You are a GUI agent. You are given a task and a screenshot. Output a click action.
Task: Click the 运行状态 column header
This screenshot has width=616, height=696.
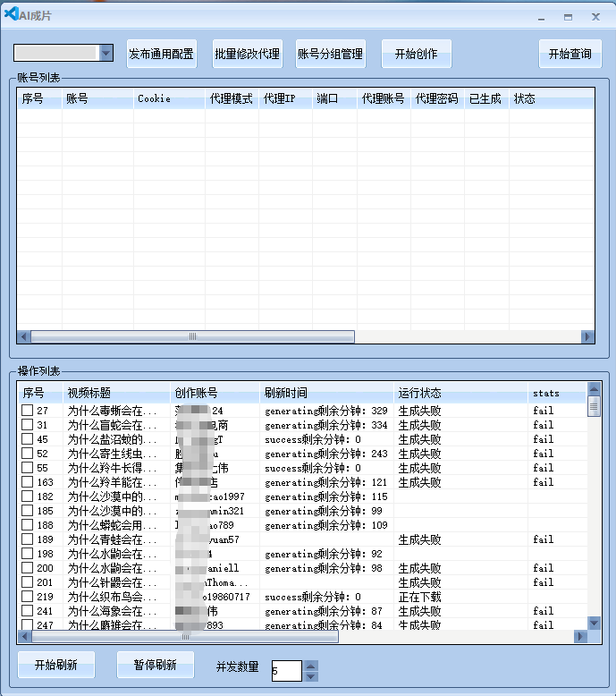(x=460, y=393)
